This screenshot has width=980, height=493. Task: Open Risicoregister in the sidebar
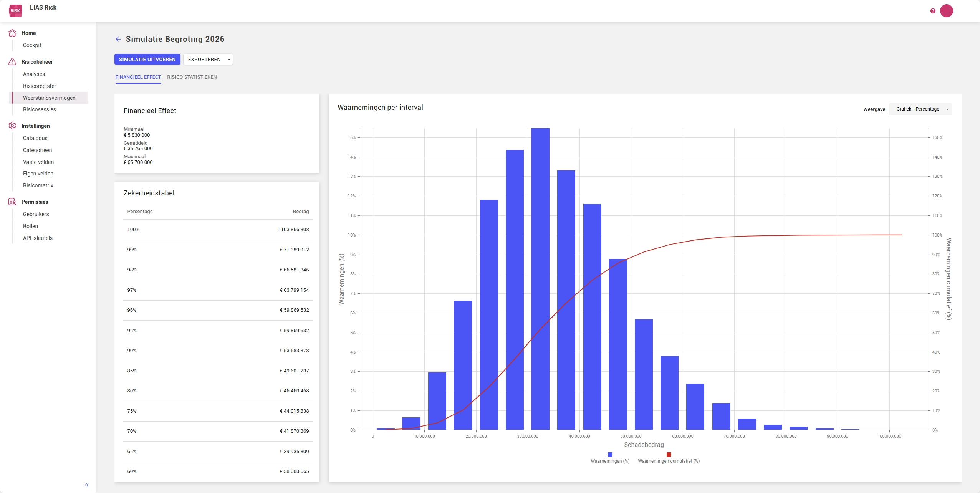point(40,86)
